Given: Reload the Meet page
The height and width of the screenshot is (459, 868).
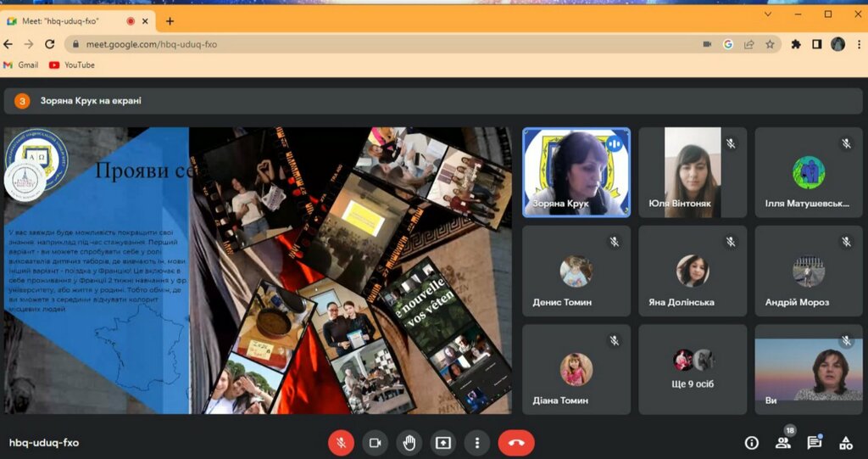Looking at the screenshot, I should 50,44.
